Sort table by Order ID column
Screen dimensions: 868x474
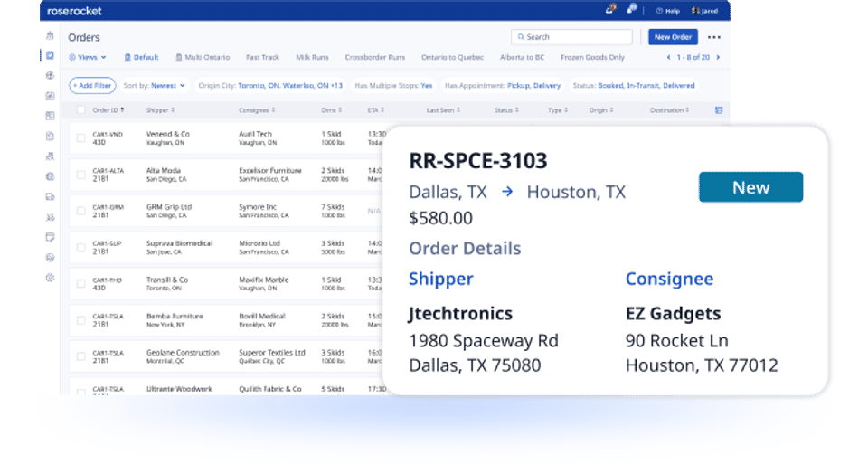coord(108,110)
